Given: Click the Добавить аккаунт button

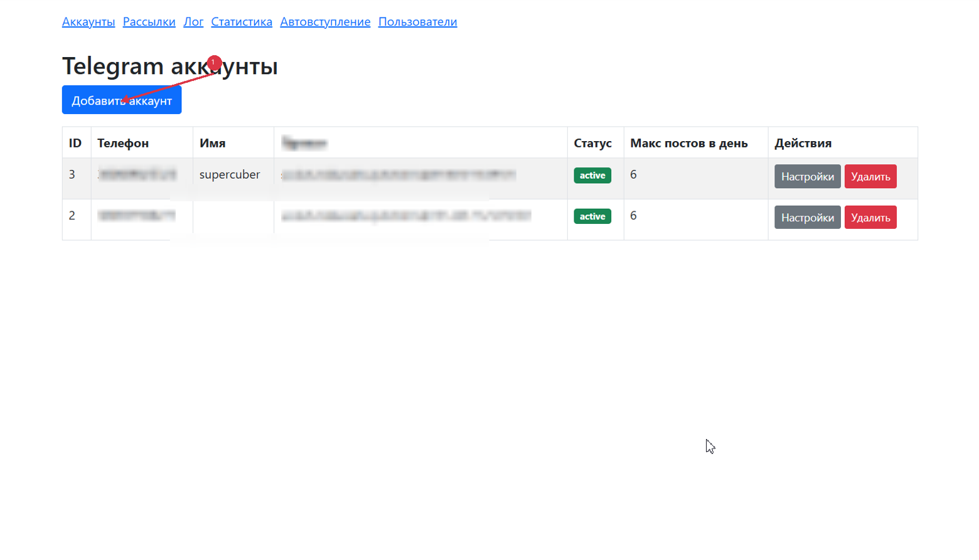Looking at the screenshot, I should coord(122,100).
